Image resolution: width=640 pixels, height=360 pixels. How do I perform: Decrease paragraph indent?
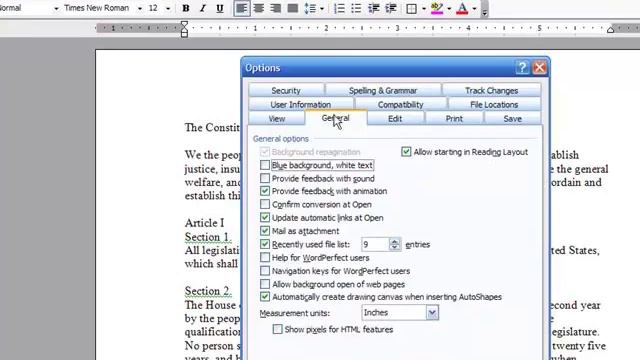coord(373,8)
